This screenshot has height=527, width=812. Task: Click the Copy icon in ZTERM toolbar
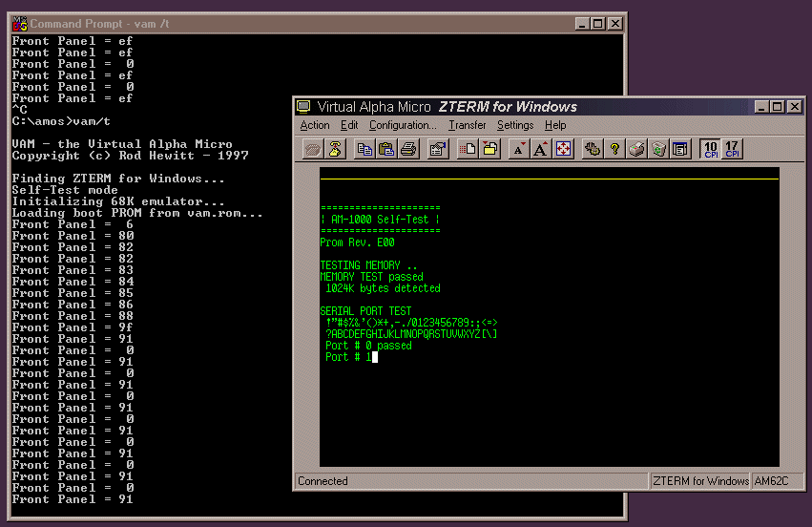click(364, 149)
